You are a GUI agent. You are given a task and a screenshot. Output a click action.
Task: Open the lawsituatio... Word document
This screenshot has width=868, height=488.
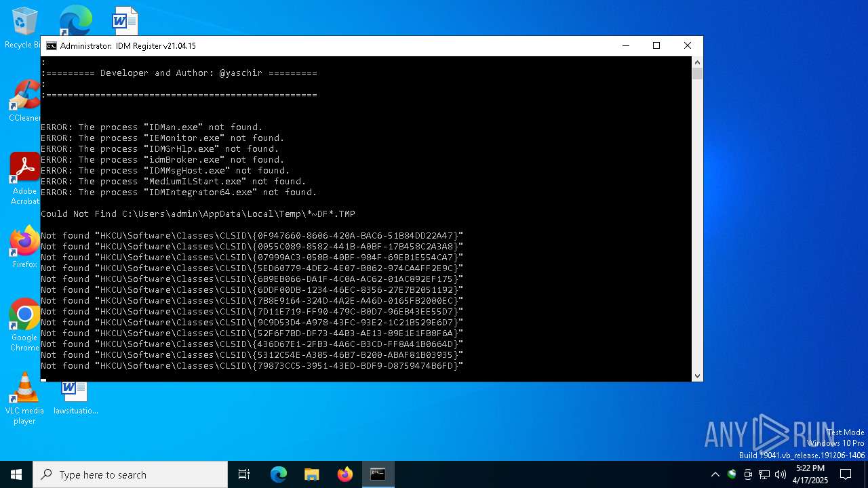click(75, 397)
